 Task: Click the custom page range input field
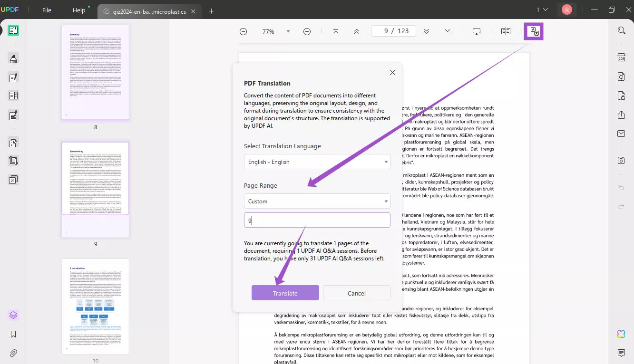pyautogui.click(x=317, y=220)
